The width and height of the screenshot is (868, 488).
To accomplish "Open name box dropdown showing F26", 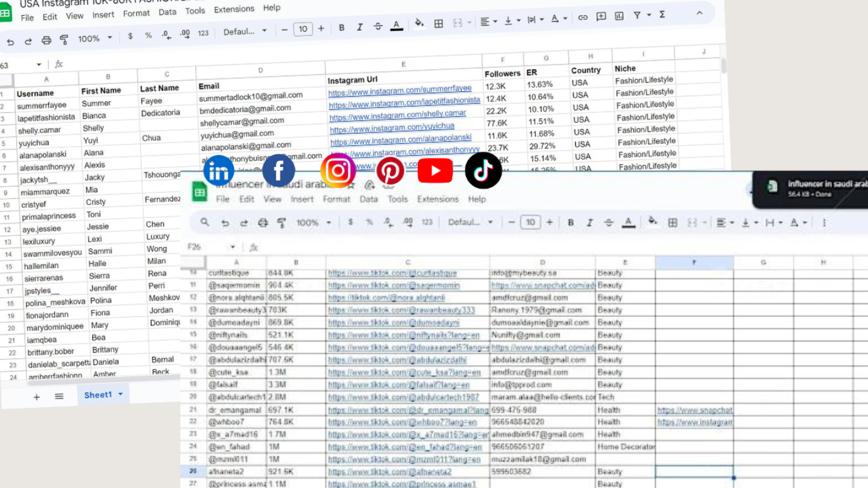I will [x=233, y=247].
